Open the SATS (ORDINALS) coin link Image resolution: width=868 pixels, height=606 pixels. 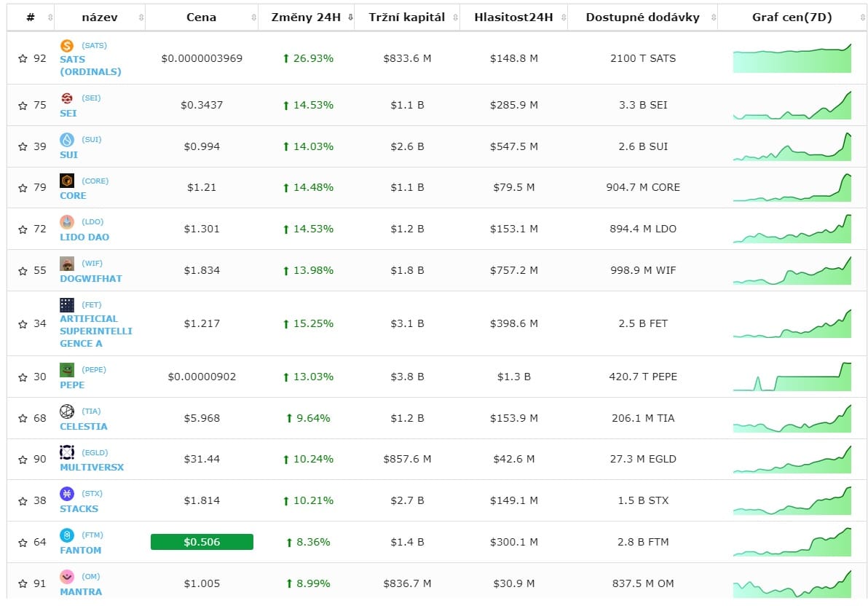coord(90,66)
